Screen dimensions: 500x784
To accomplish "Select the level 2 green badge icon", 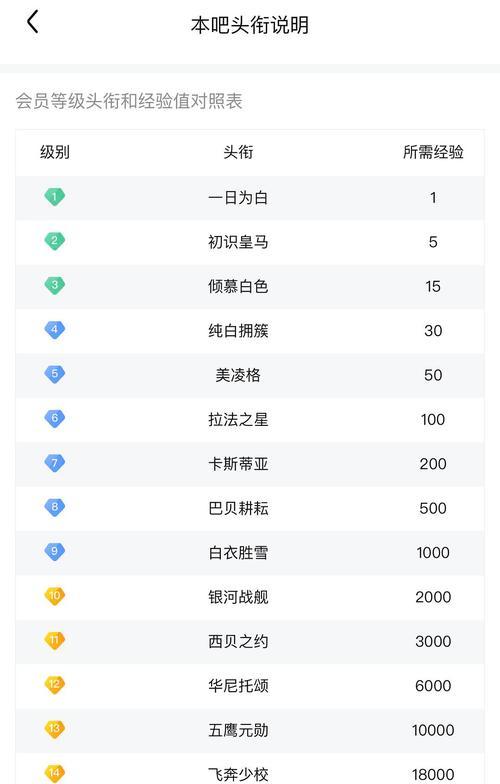I will 54,242.
